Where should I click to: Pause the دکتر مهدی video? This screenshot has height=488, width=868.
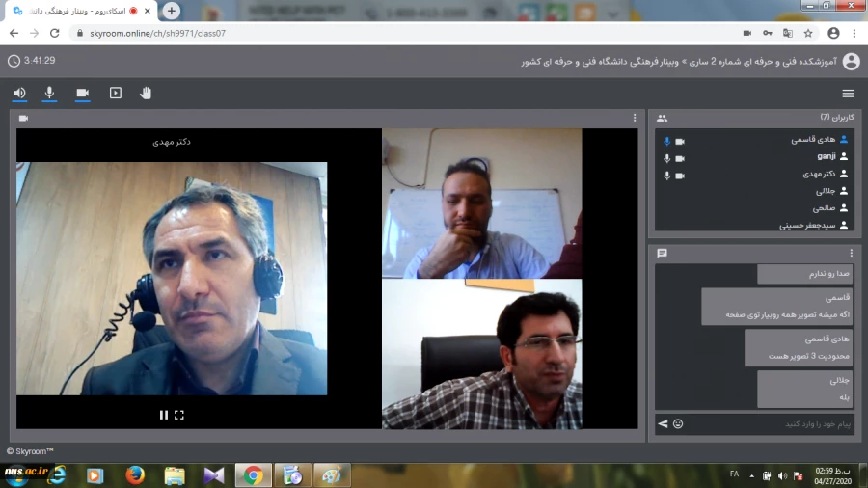(163, 415)
